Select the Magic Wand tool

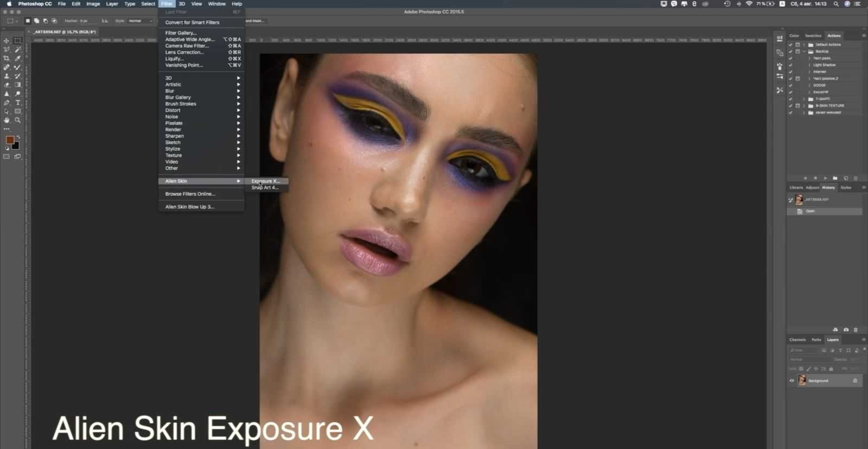pos(17,49)
